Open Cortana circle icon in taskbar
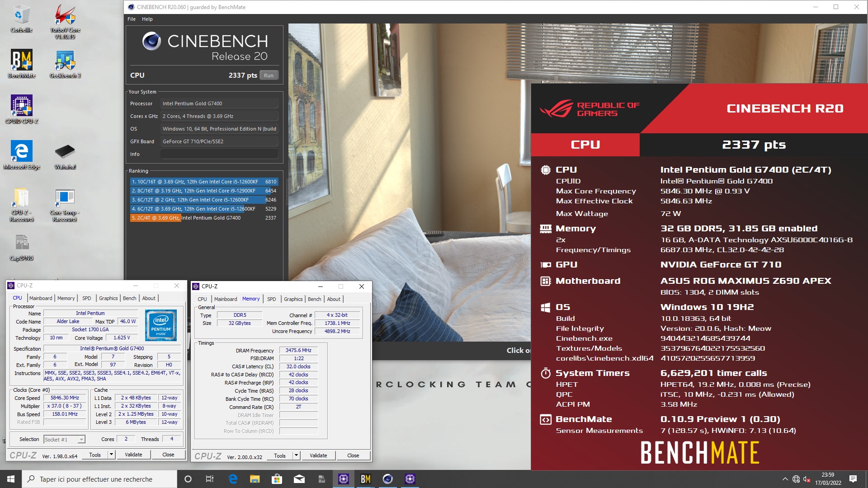 click(x=188, y=479)
